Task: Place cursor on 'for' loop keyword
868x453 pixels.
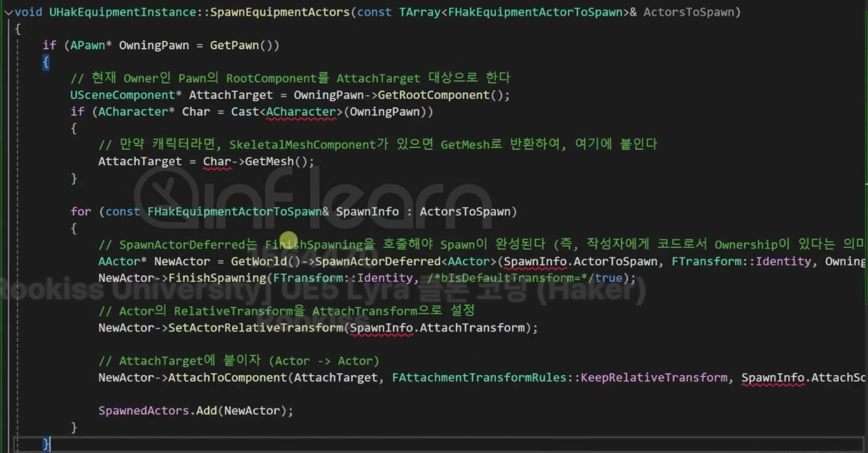Action: coord(81,211)
